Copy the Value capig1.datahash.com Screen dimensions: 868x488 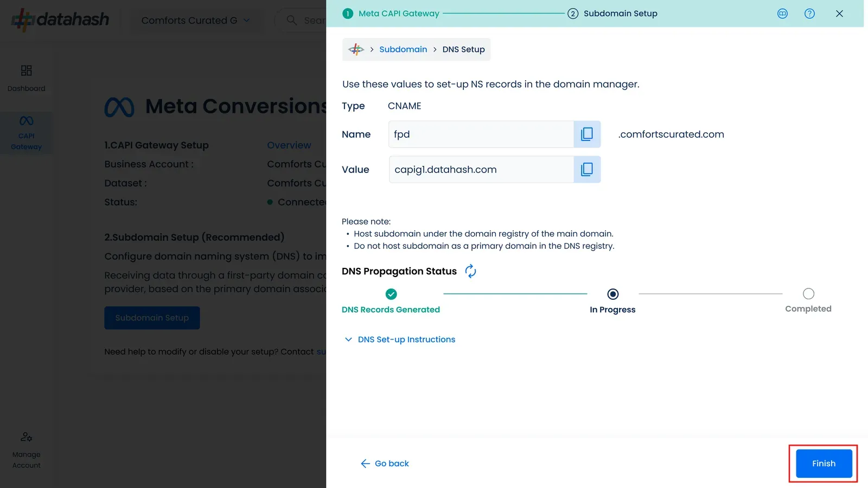(x=587, y=170)
